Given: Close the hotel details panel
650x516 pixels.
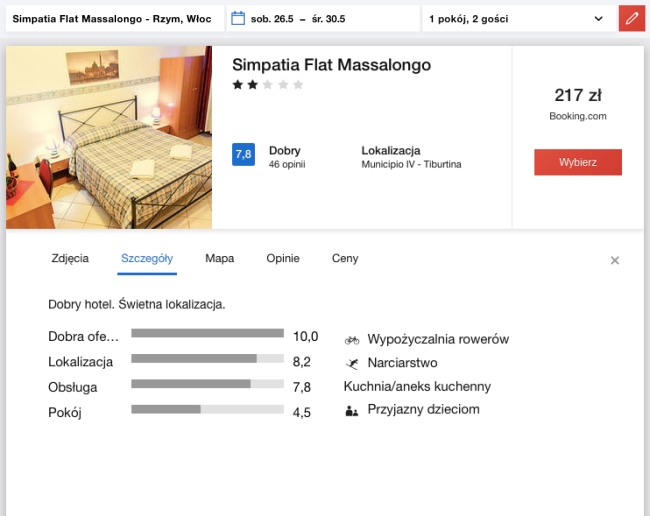Looking at the screenshot, I should pyautogui.click(x=615, y=260).
